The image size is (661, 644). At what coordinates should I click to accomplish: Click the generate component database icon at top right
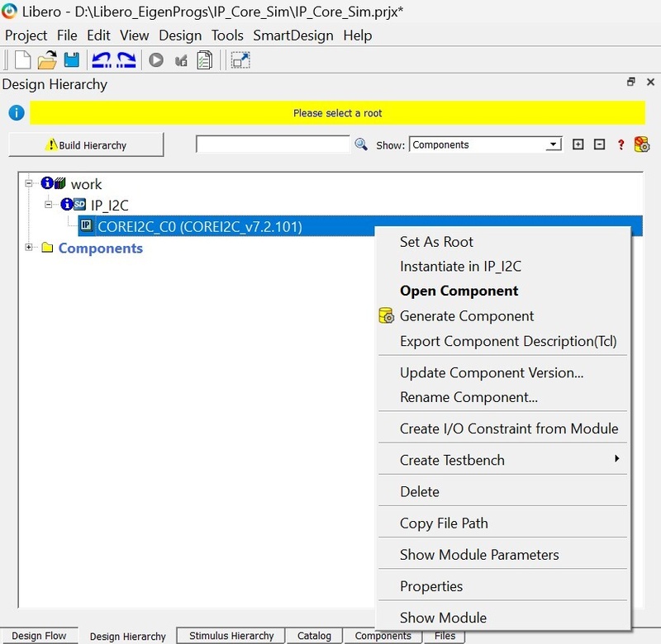pyautogui.click(x=642, y=144)
